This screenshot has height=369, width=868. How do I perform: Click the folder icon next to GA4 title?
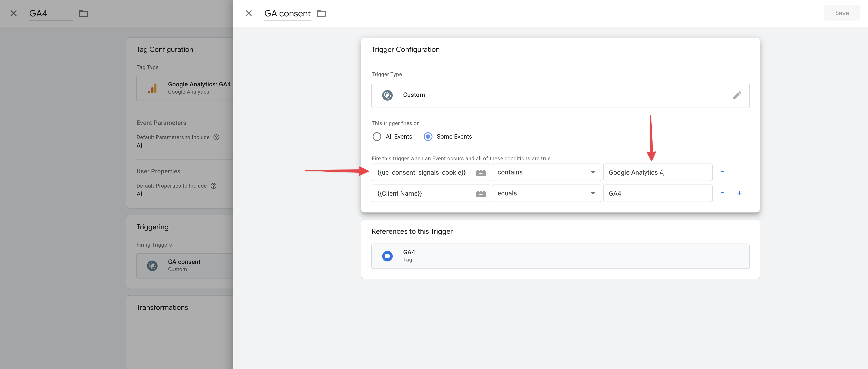(83, 13)
